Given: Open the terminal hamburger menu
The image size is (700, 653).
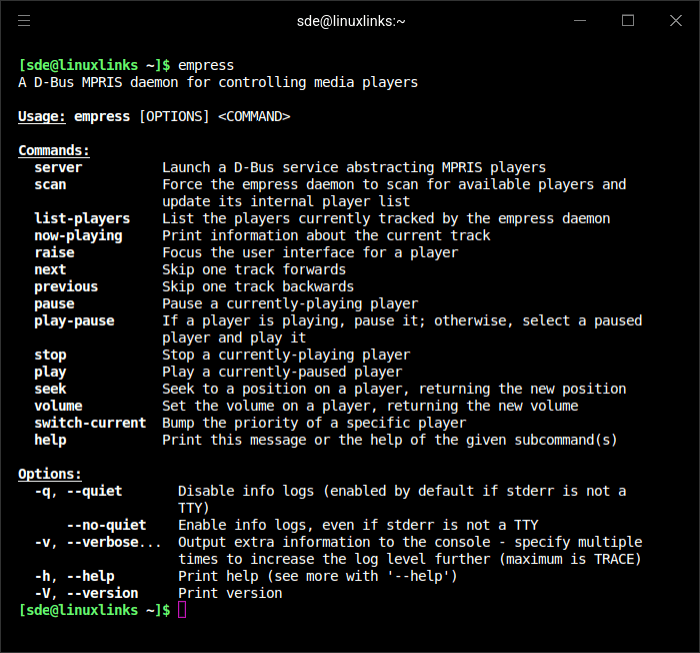Looking at the screenshot, I should (x=24, y=21).
